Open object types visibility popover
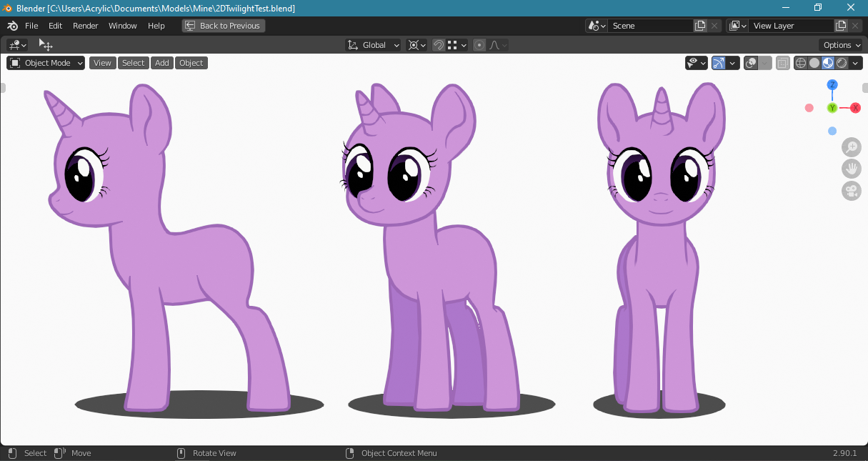 pyautogui.click(x=697, y=63)
